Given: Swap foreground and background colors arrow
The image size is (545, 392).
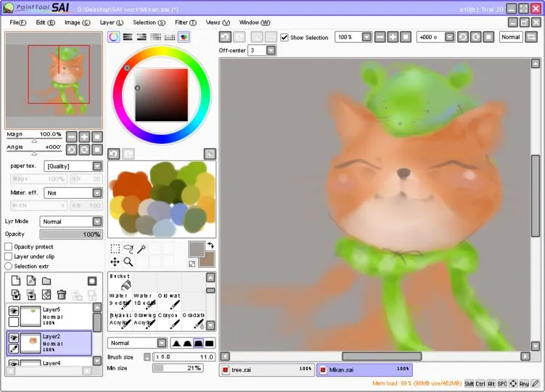Looking at the screenshot, I should (210, 245).
